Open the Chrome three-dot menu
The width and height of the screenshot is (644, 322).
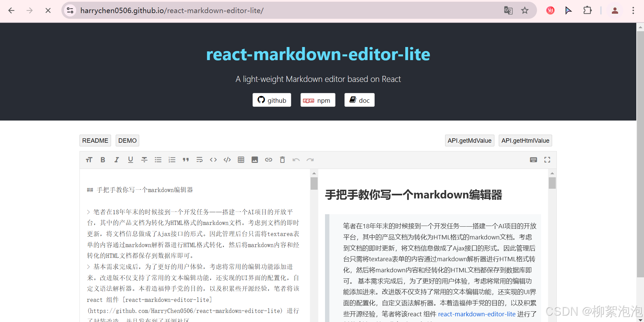tap(633, 10)
